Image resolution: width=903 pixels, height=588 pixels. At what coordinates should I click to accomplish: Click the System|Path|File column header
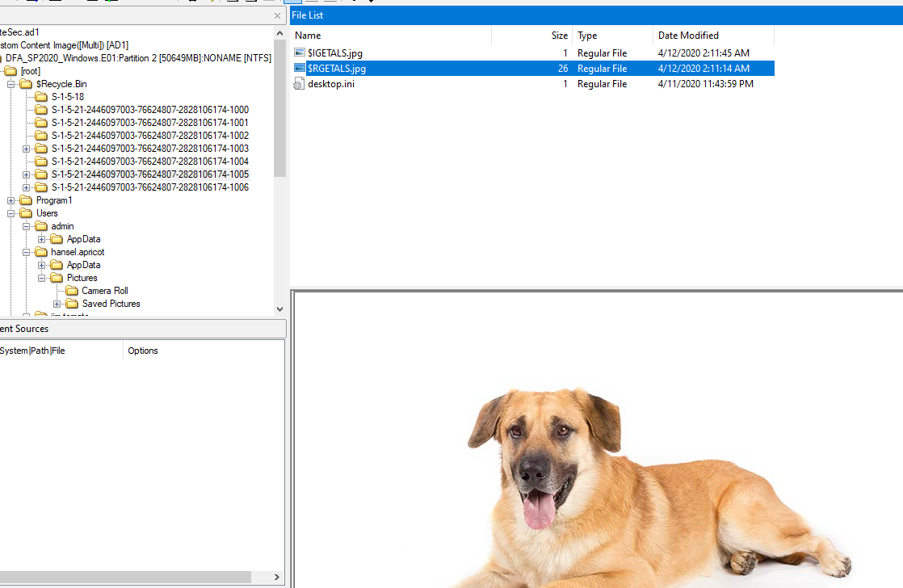tap(61, 351)
